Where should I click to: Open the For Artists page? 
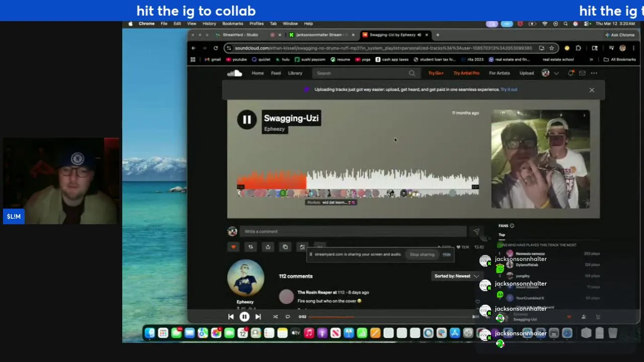point(500,73)
